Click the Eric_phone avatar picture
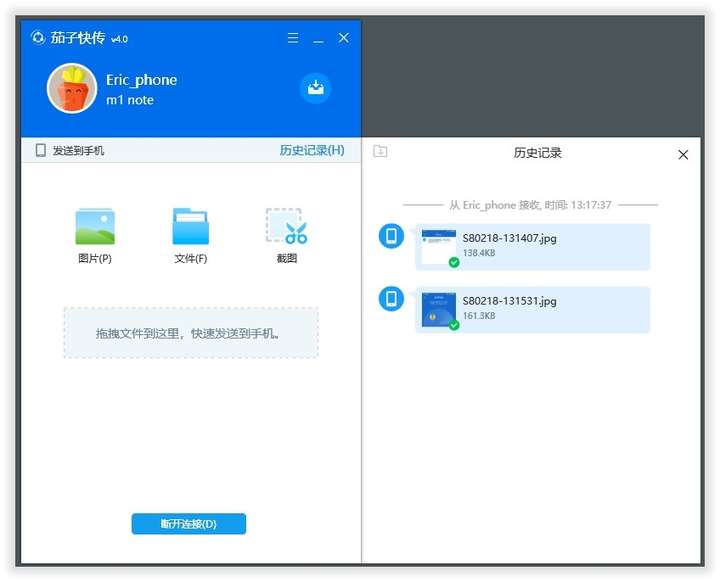This screenshot has width=720, height=582. pos(72,88)
